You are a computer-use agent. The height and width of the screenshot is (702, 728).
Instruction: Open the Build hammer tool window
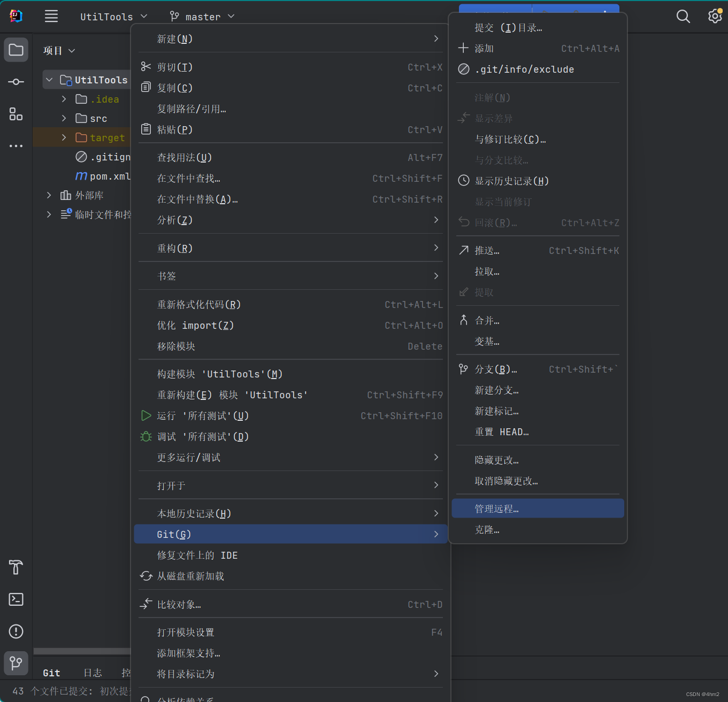pos(16,567)
